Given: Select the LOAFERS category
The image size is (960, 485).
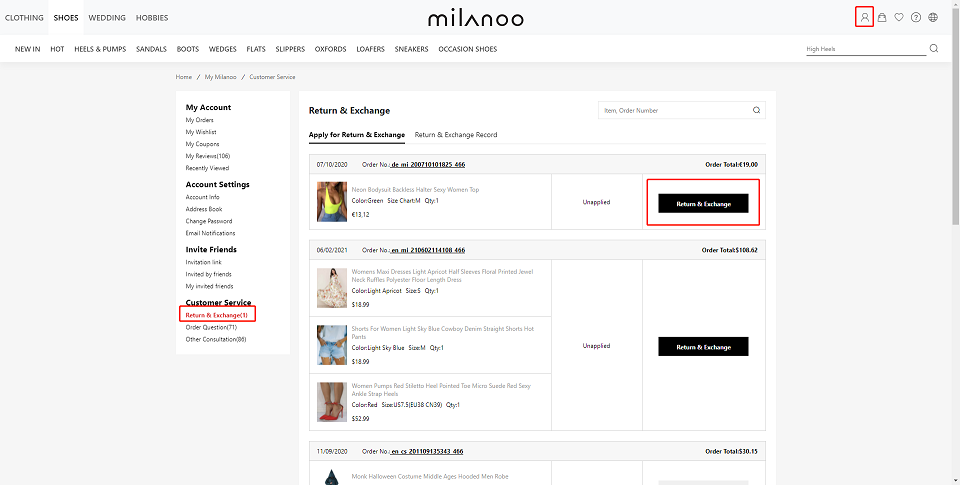Looking at the screenshot, I should click(x=370, y=49).
